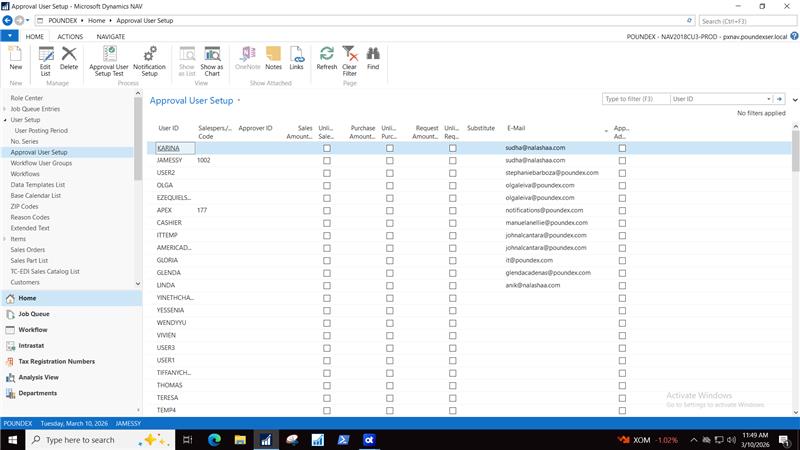Expand the filter pane chevron button
The image size is (800, 450).
tap(794, 99)
